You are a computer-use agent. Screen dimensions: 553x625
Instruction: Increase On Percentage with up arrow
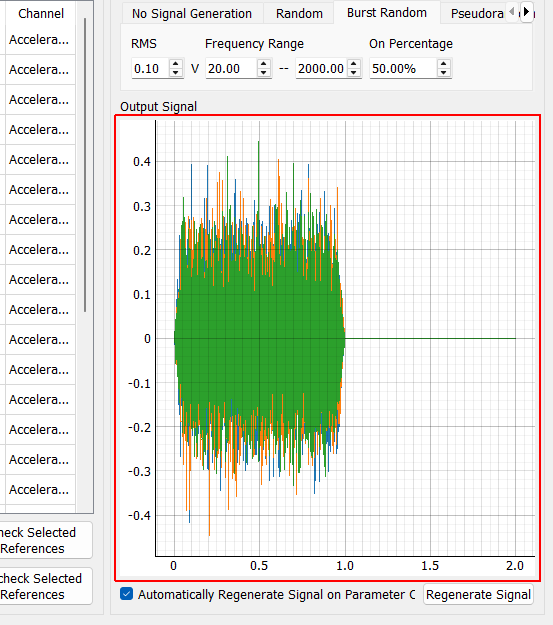444,64
